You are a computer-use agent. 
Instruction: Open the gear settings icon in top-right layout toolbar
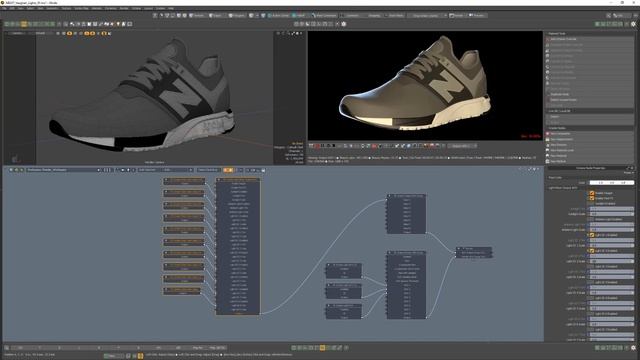[x=633, y=24]
